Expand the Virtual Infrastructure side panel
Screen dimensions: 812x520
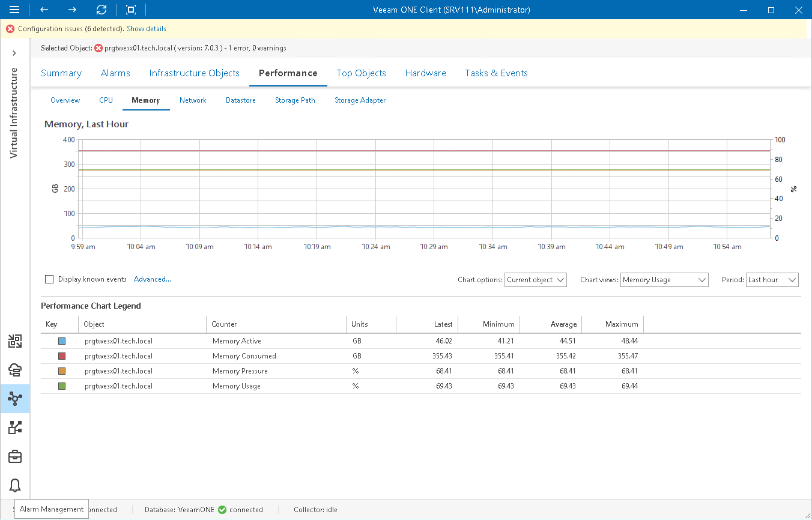point(14,53)
